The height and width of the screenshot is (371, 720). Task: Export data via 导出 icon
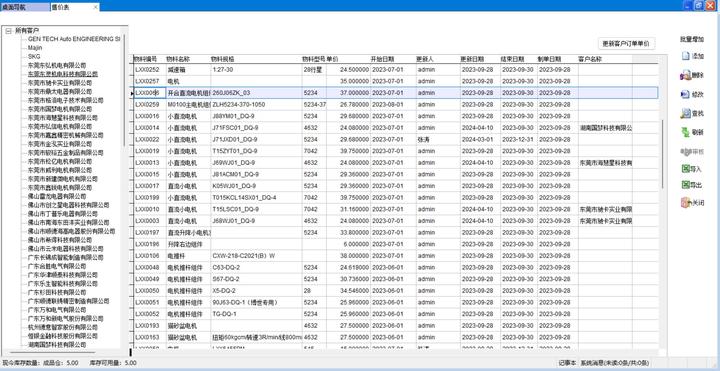(692, 185)
